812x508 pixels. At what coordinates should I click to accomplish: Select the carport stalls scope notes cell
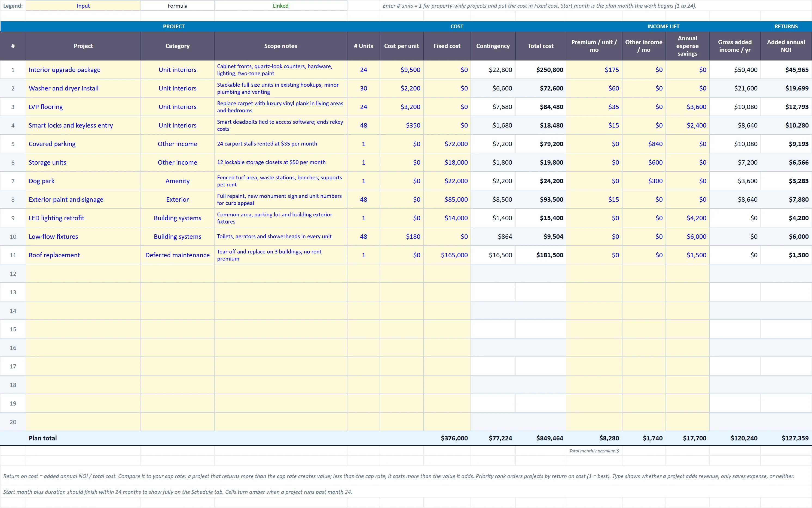(x=280, y=144)
